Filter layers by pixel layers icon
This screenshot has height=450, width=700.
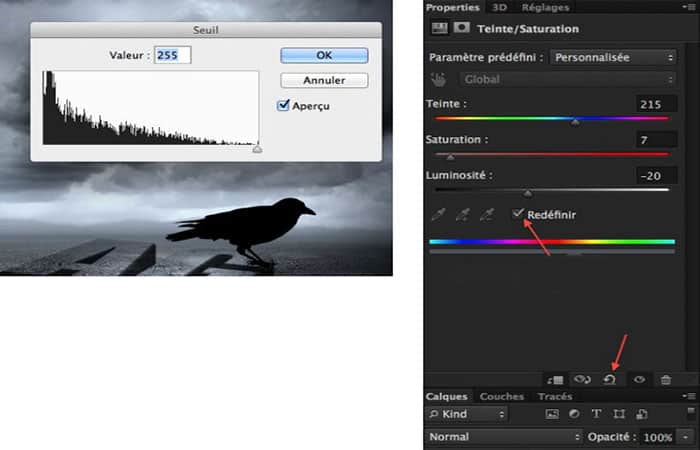552,414
